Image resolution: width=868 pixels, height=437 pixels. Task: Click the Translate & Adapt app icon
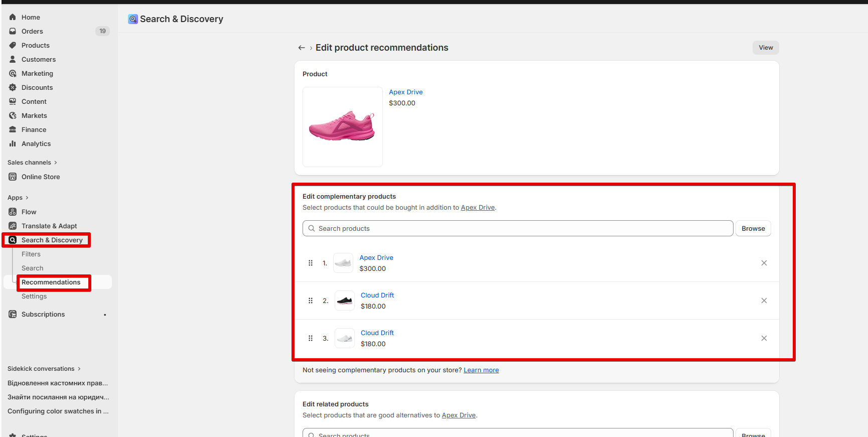[x=13, y=226]
